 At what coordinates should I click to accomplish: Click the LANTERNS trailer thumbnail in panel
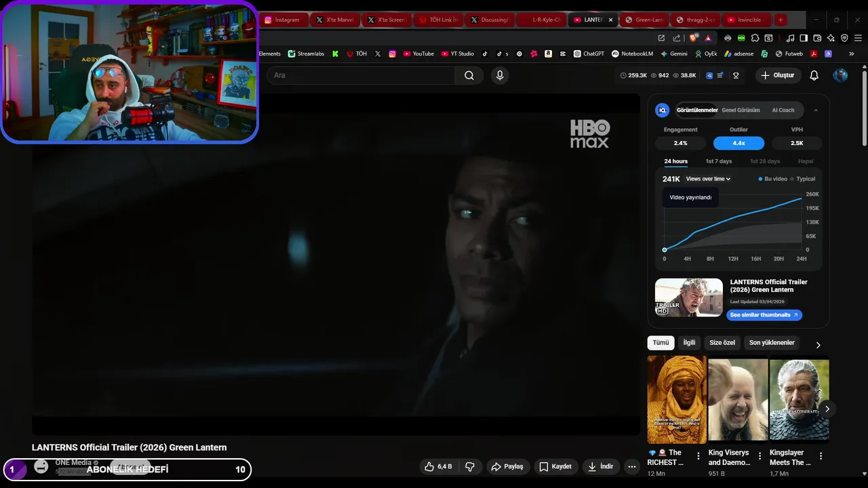(689, 298)
